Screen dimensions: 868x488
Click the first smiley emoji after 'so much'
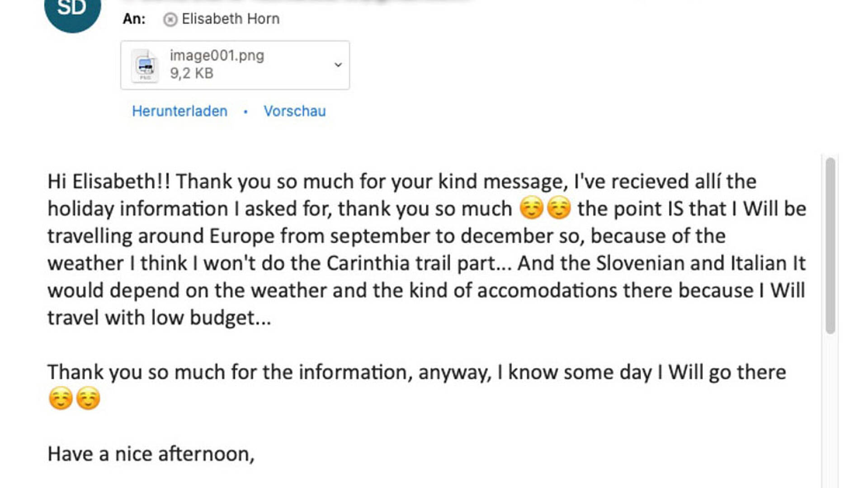[x=531, y=209]
